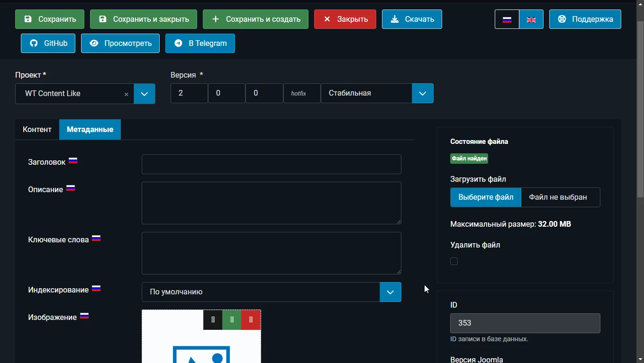644x363 pixels.
Task: Switch language to Russian flag
Action: point(507,19)
